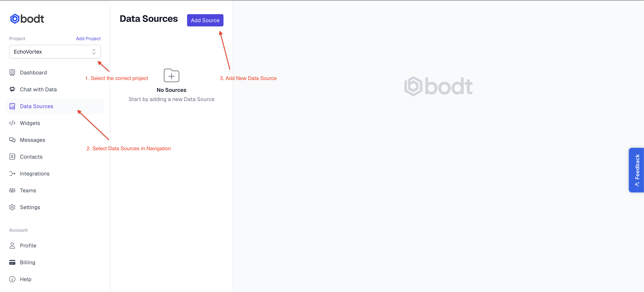644x292 pixels.
Task: Click the Settings gear icon
Action: coord(12,207)
